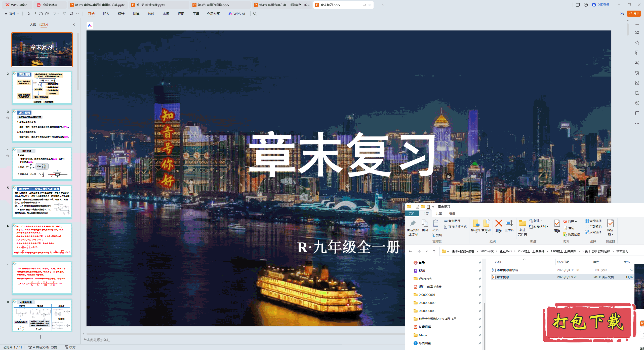Click Explorer Up-directory arrow

434,251
